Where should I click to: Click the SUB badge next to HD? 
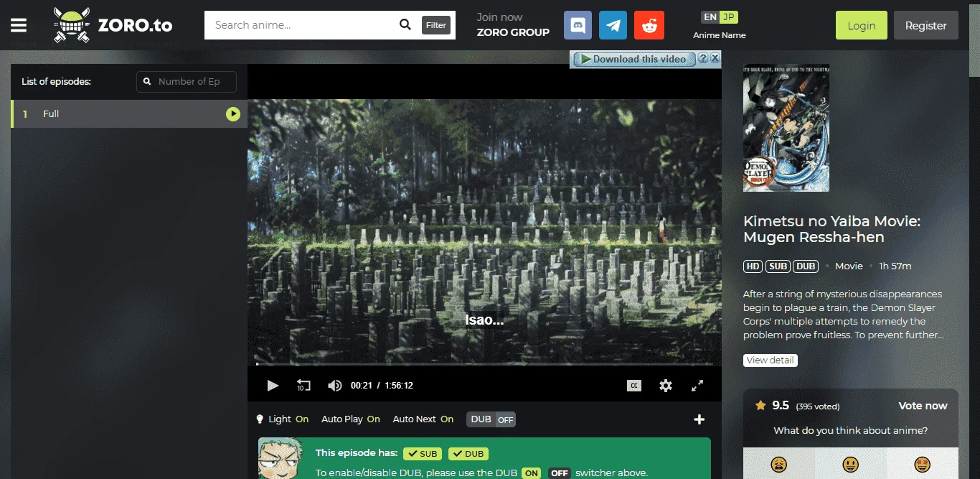[x=778, y=266]
